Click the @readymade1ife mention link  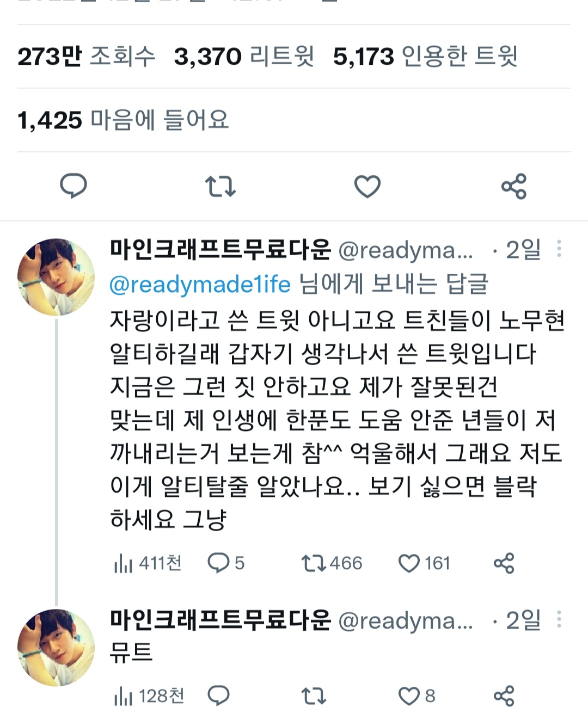click(x=200, y=284)
